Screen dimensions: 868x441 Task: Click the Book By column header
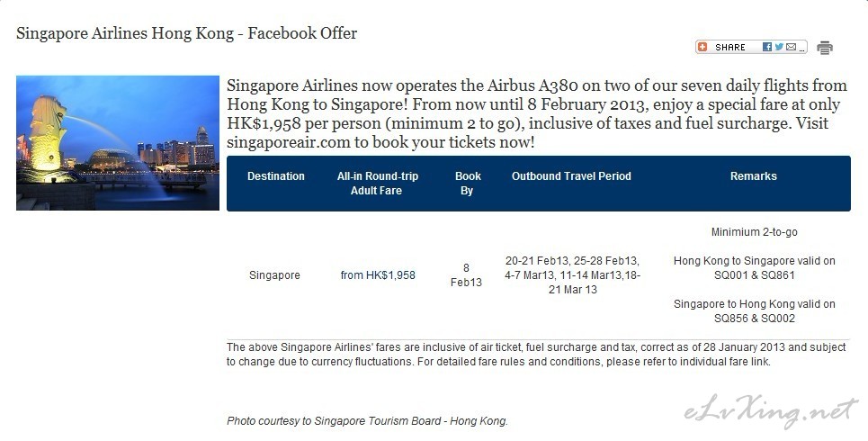(x=467, y=184)
